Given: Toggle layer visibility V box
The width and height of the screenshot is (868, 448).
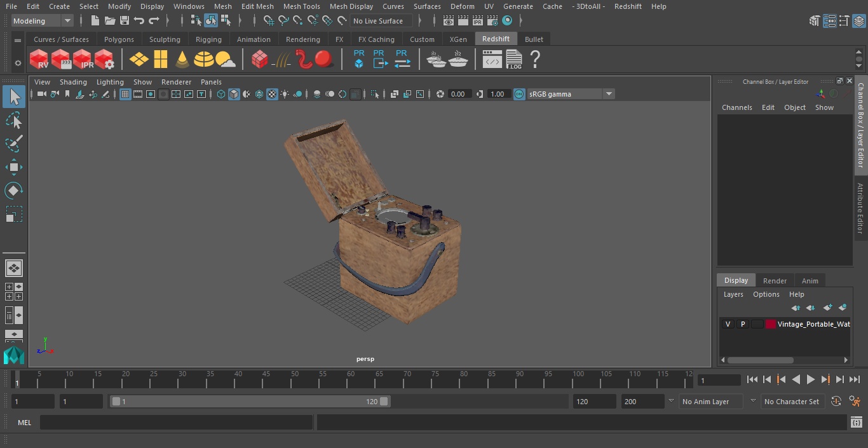Looking at the screenshot, I should [728, 324].
